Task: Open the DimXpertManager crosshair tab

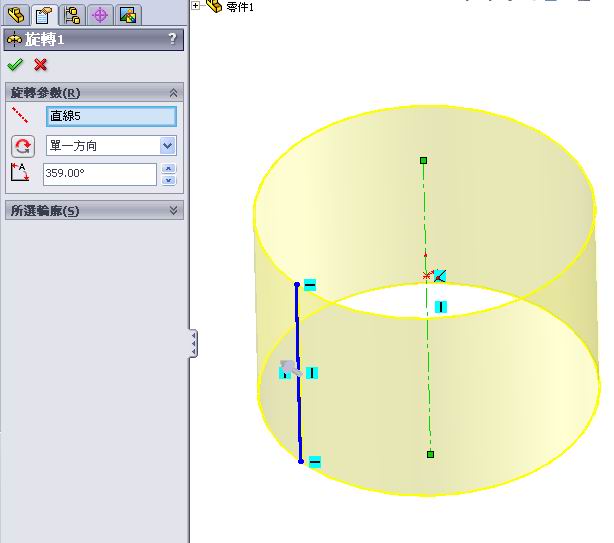Action: pos(100,15)
